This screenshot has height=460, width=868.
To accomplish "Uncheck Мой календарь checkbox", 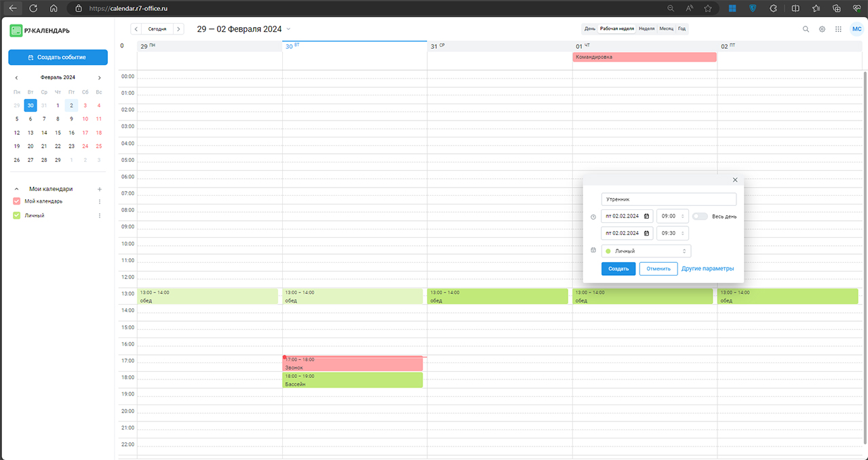I will pyautogui.click(x=17, y=201).
